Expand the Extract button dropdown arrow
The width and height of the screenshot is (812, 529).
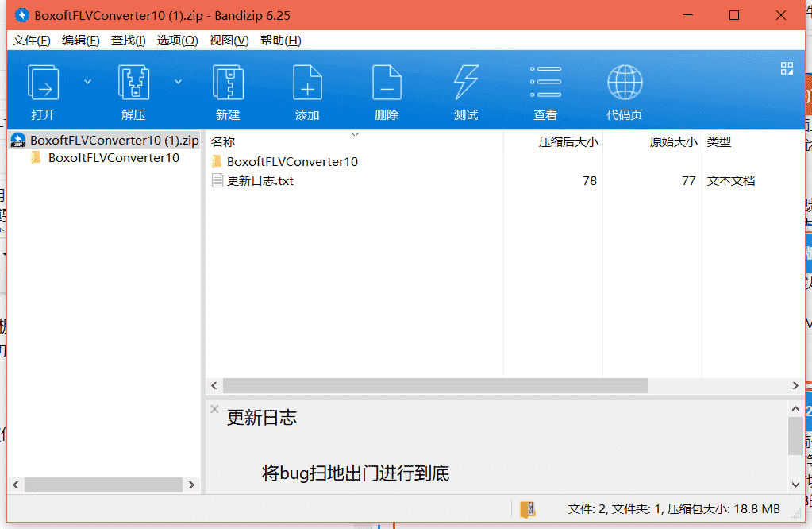point(178,82)
